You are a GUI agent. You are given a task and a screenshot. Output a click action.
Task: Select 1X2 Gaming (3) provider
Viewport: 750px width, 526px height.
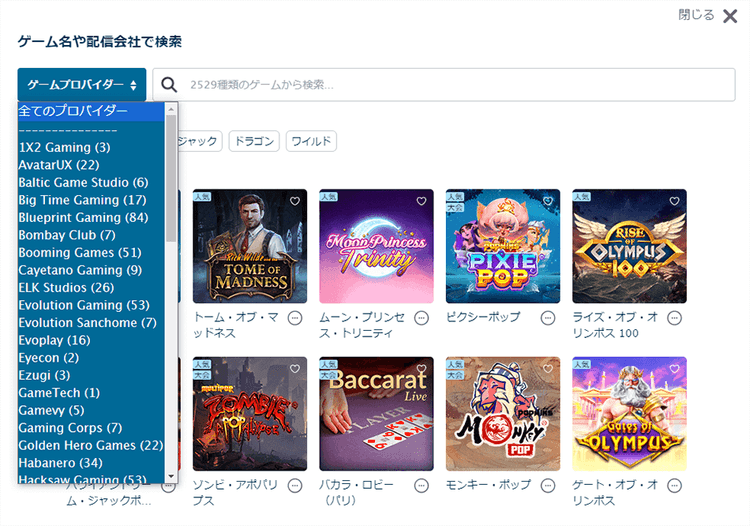[91, 147]
